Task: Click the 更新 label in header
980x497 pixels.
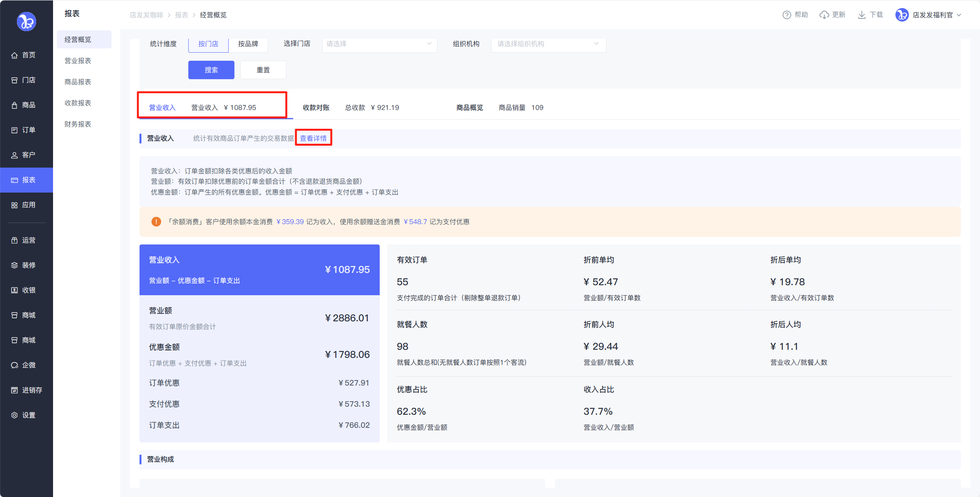Action: 839,15
